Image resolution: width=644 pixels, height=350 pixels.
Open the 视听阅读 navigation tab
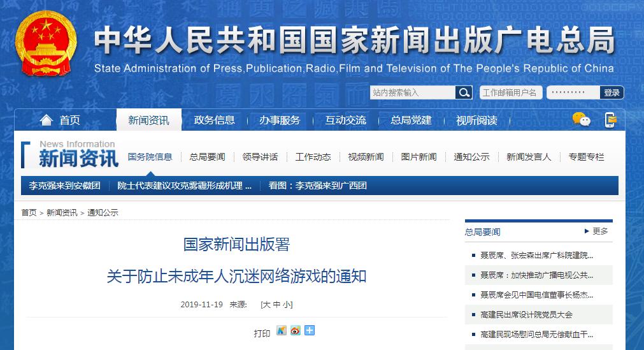477,120
